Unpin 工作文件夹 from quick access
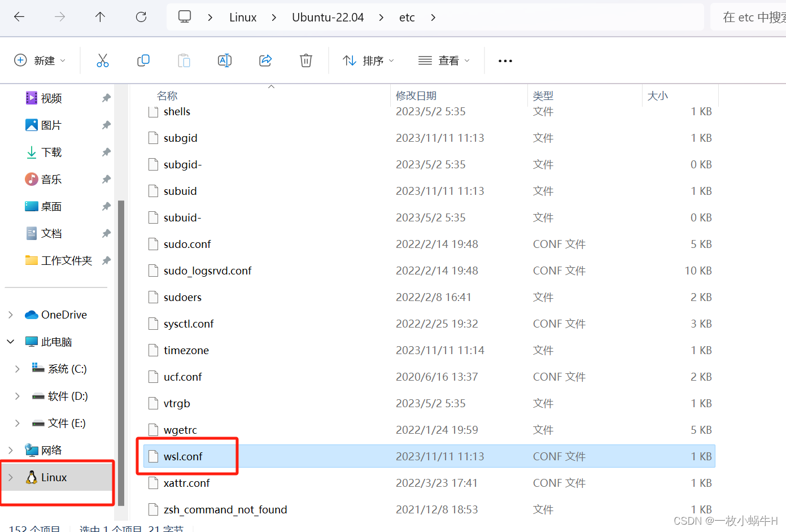The width and height of the screenshot is (786, 532). point(106,261)
